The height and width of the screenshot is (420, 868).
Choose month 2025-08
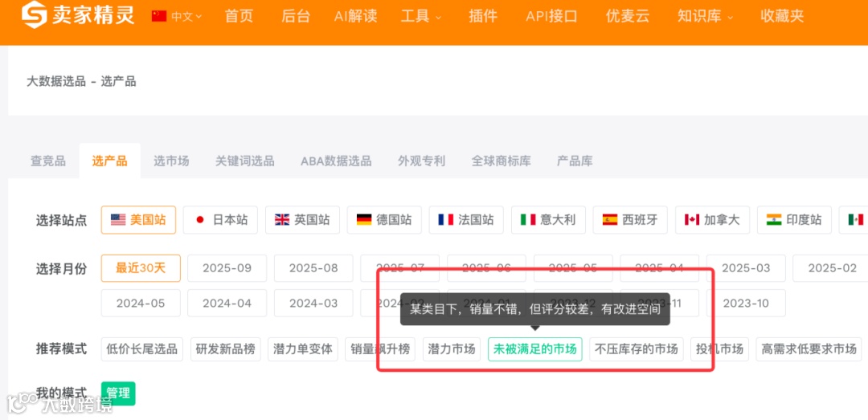(313, 268)
